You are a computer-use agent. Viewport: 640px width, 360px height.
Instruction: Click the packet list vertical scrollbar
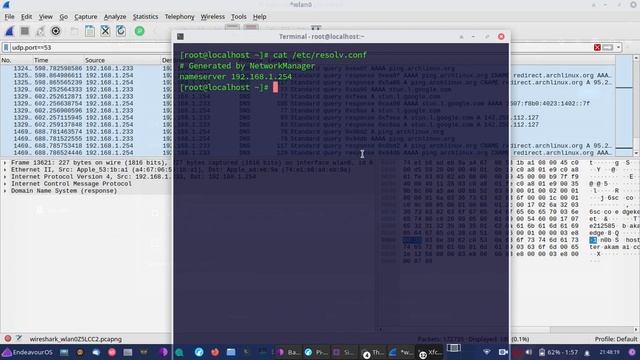636,106
